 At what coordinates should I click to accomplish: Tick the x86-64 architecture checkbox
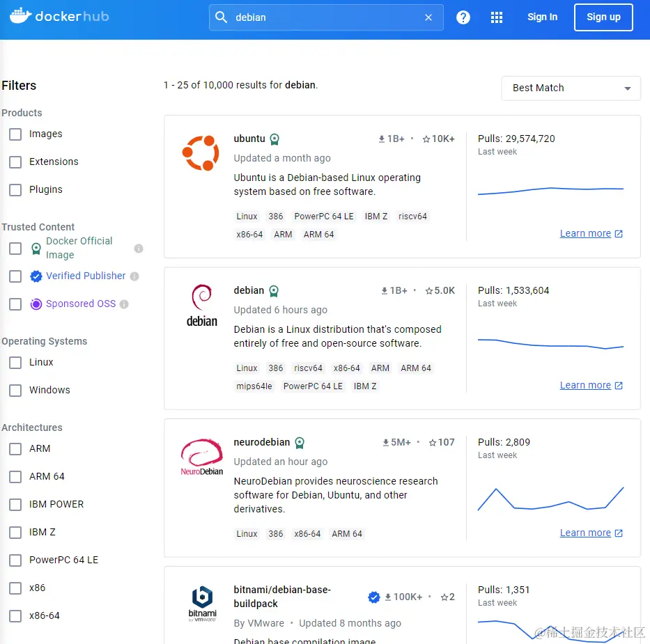coord(15,616)
